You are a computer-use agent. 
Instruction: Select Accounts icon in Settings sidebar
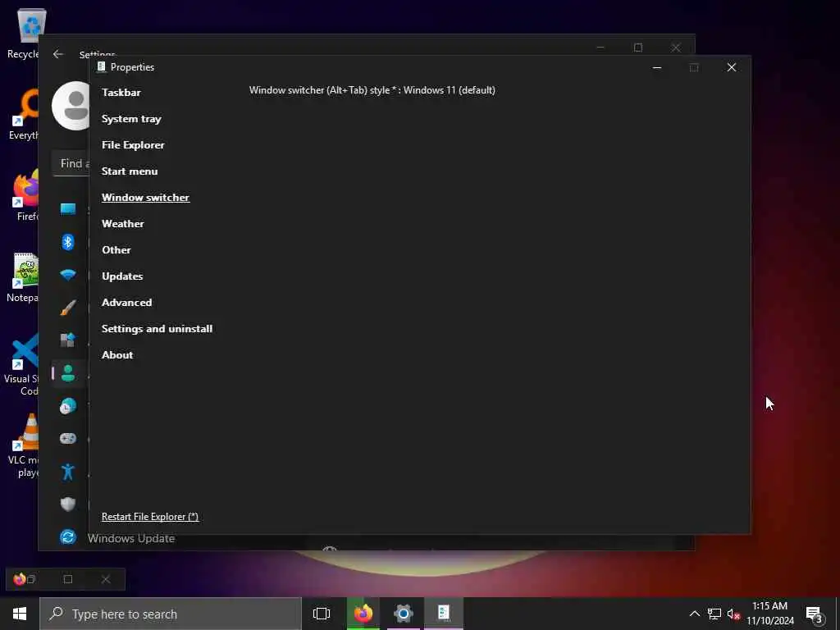click(x=68, y=373)
